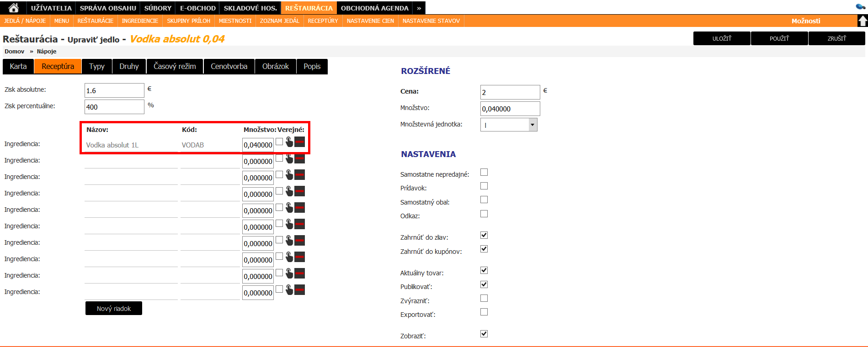Image resolution: width=868 pixels, height=347 pixels.
Task: Open the SKLADOVÉ HOS. menu
Action: point(250,8)
